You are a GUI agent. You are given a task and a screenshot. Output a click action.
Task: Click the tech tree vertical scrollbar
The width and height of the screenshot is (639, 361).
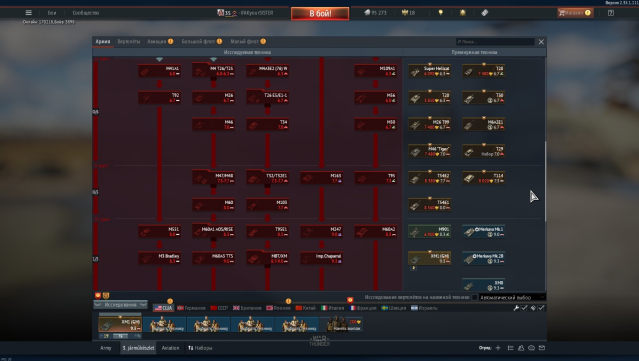(545, 181)
